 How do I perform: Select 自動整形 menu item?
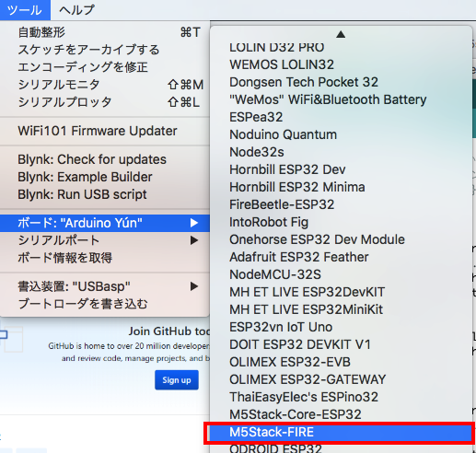(x=105, y=32)
